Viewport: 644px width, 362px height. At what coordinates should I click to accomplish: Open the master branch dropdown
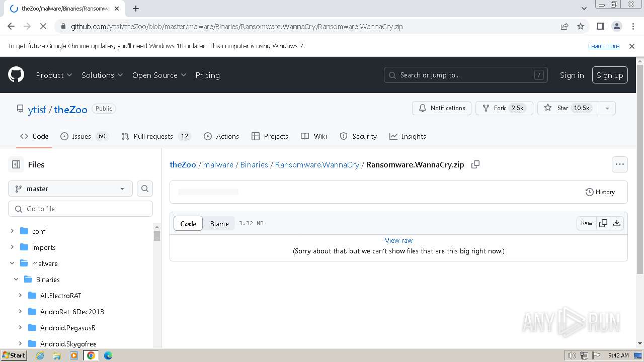[70, 189]
